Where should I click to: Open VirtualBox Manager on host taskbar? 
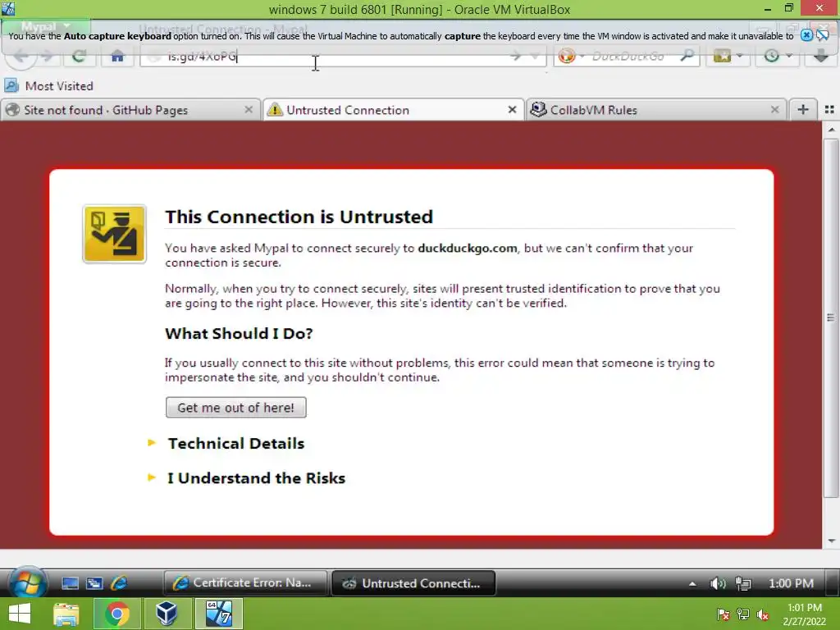(167, 614)
